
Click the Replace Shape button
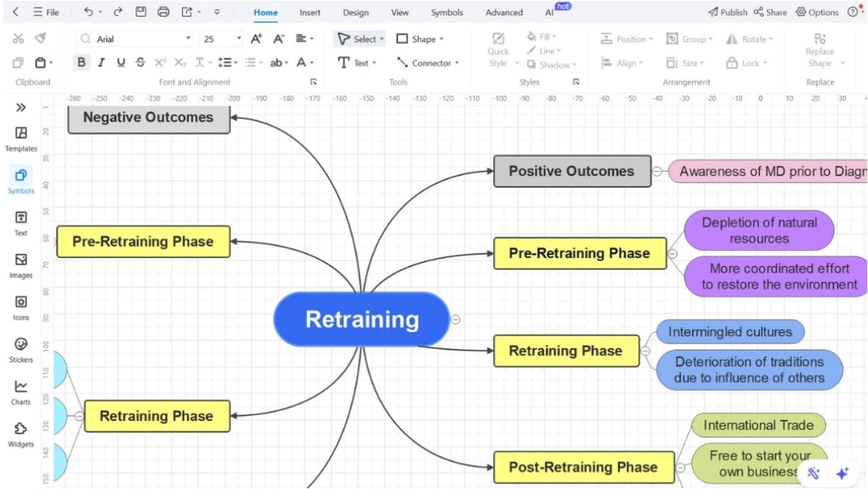(x=820, y=51)
